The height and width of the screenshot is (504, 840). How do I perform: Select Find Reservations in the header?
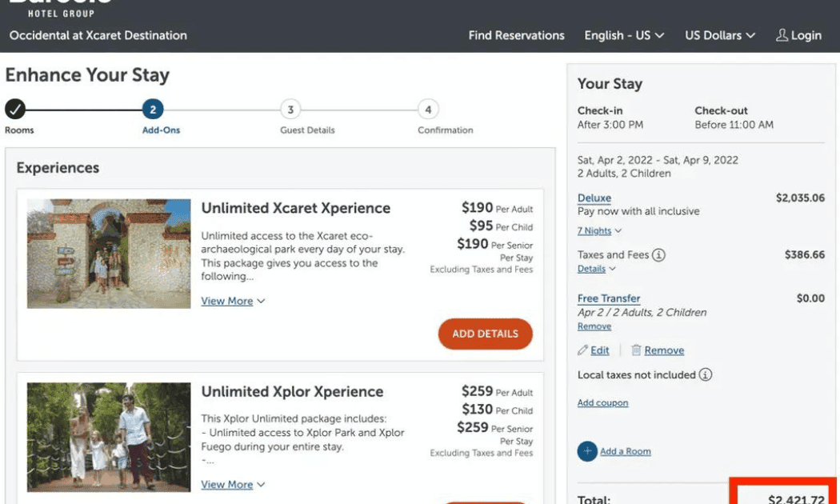click(516, 35)
